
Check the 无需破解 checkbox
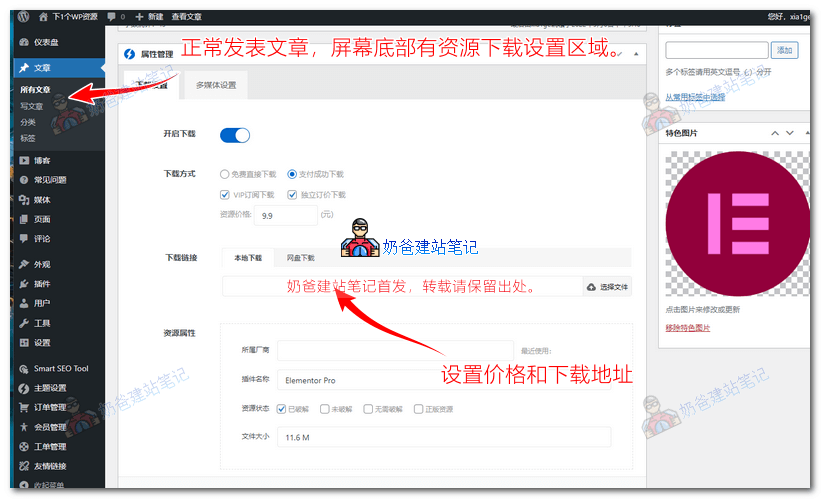coord(368,409)
